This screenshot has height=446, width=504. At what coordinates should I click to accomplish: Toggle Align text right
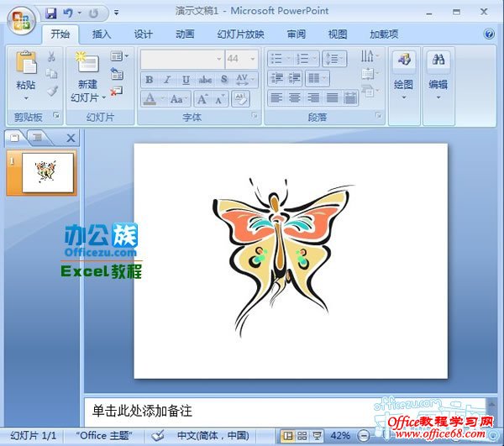(x=313, y=97)
